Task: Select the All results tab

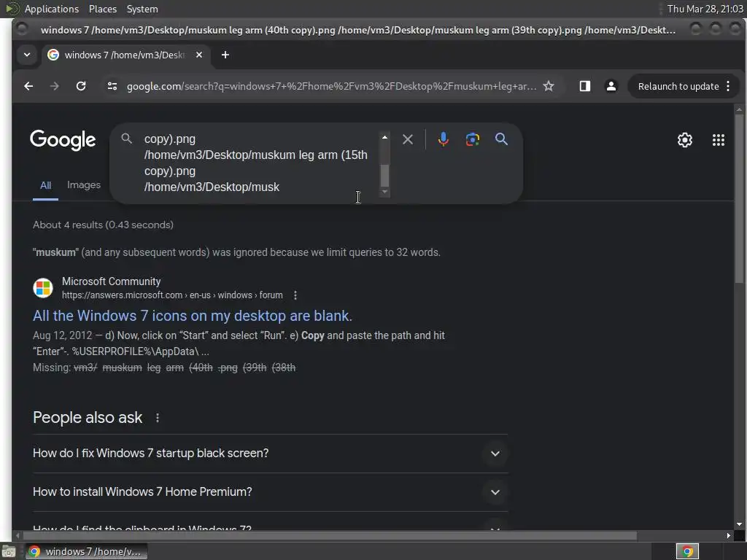Action: click(x=45, y=185)
